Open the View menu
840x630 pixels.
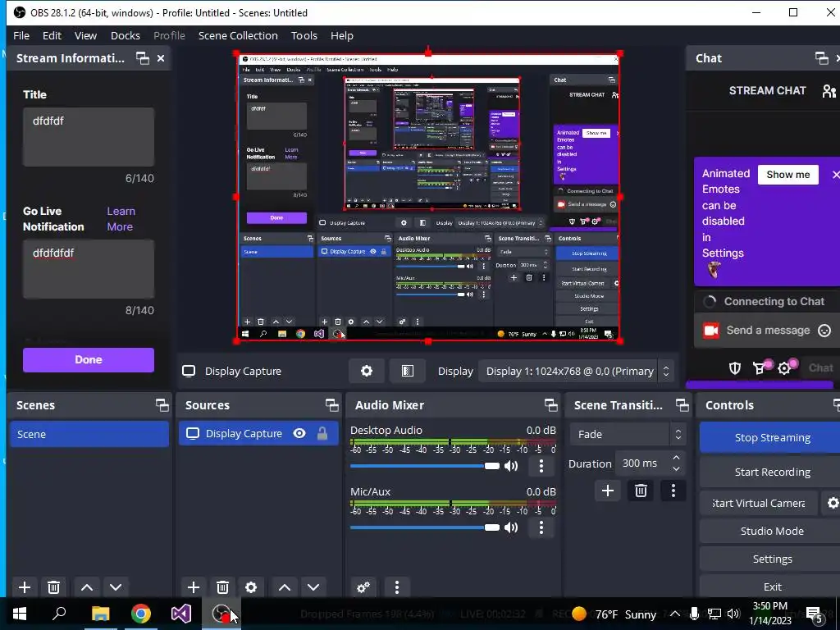[x=85, y=35]
